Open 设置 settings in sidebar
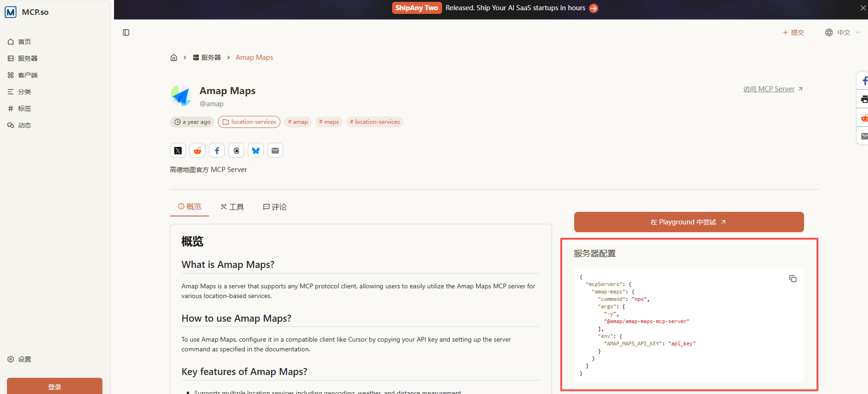 point(19,359)
